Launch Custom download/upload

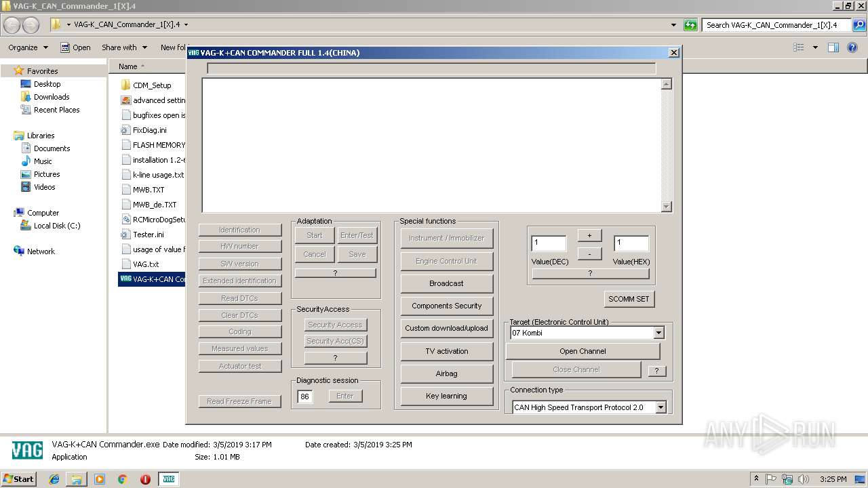pos(446,328)
